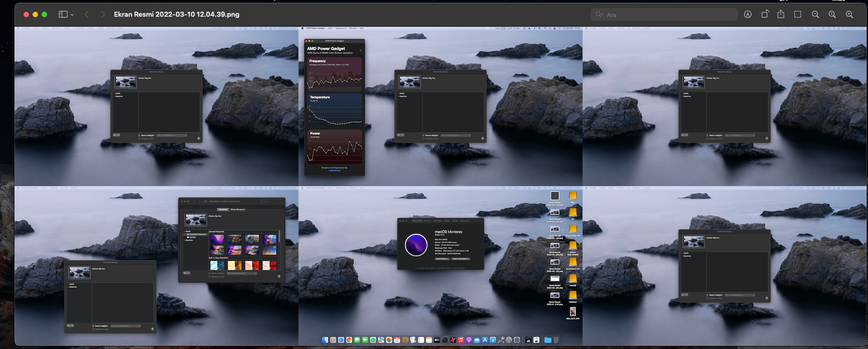Image resolution: width=868 pixels, height=349 pixels.
Task: Click the Ekran Koruyucu tab
Action: [238, 209]
